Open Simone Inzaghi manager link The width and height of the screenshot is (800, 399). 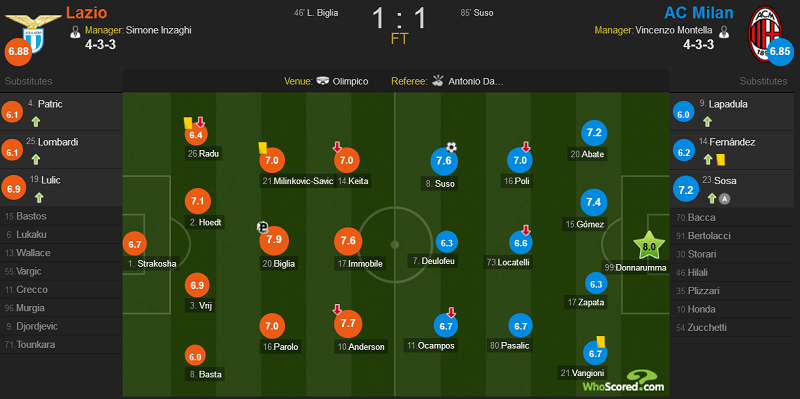(159, 30)
